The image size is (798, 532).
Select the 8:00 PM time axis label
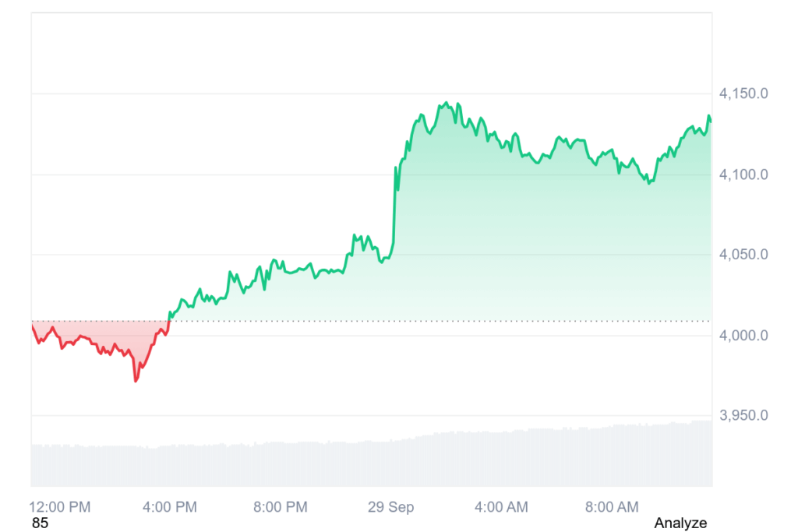[280, 507]
